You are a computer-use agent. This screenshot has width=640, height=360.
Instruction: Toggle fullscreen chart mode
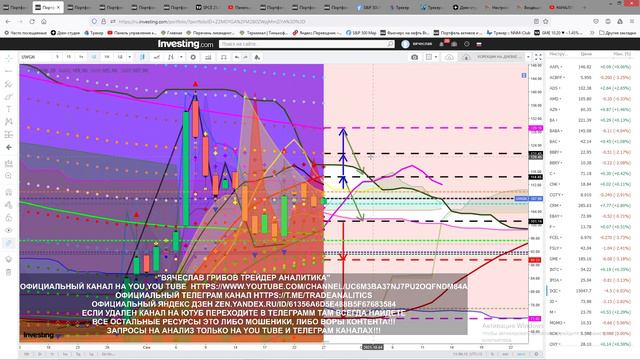click(x=538, y=57)
